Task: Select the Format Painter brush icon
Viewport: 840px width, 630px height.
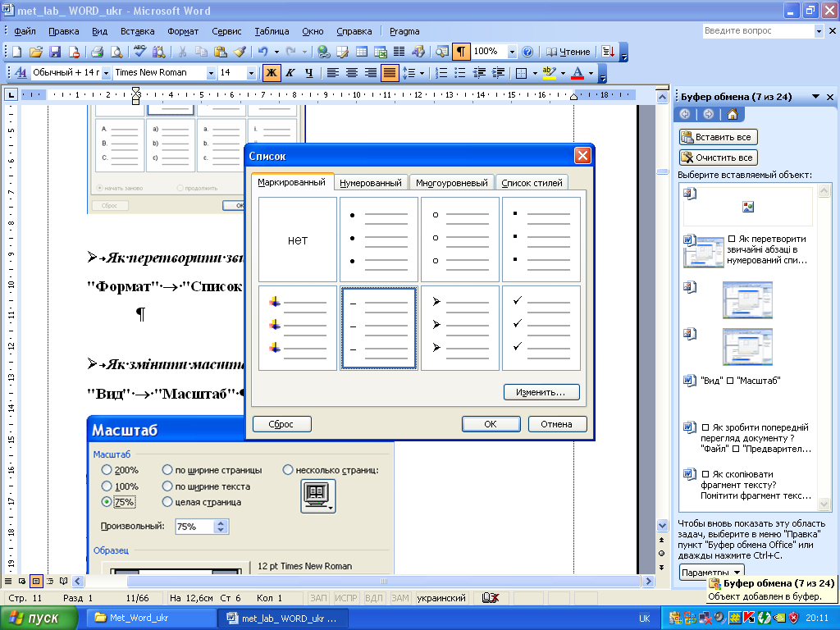Action: (x=240, y=52)
